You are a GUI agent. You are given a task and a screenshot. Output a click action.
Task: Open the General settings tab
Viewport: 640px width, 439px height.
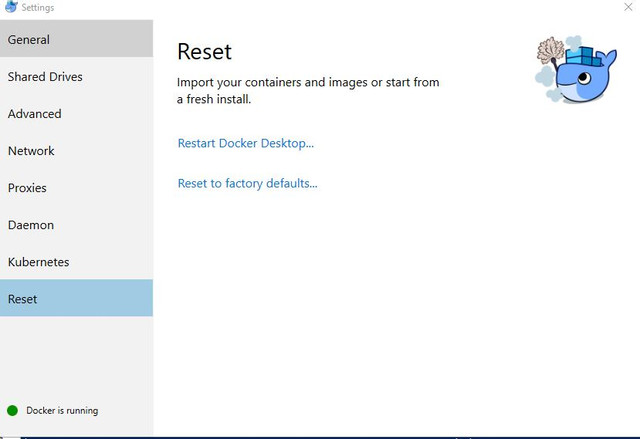click(x=76, y=39)
